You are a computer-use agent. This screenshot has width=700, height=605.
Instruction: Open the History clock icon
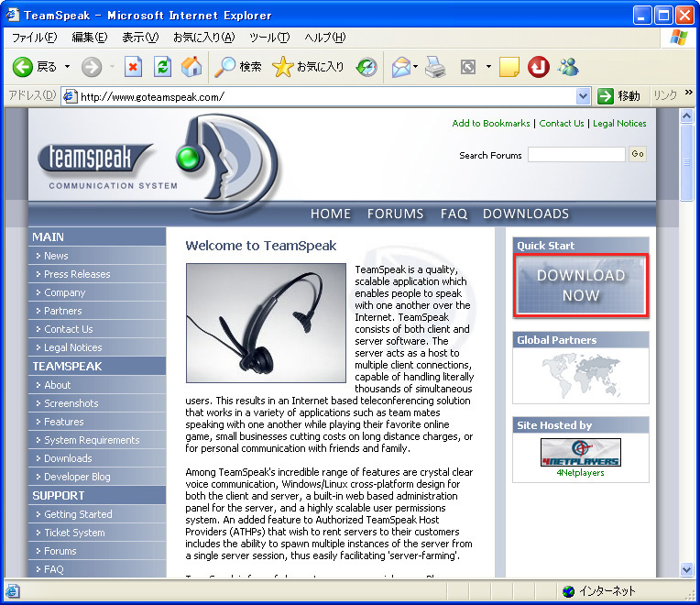366,67
